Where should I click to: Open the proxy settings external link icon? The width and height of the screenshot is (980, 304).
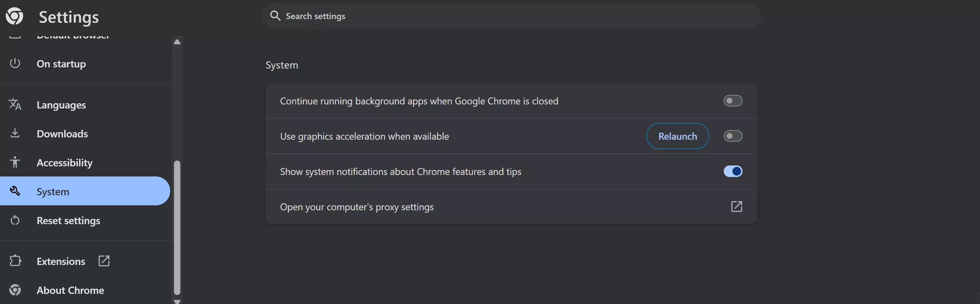click(x=736, y=207)
